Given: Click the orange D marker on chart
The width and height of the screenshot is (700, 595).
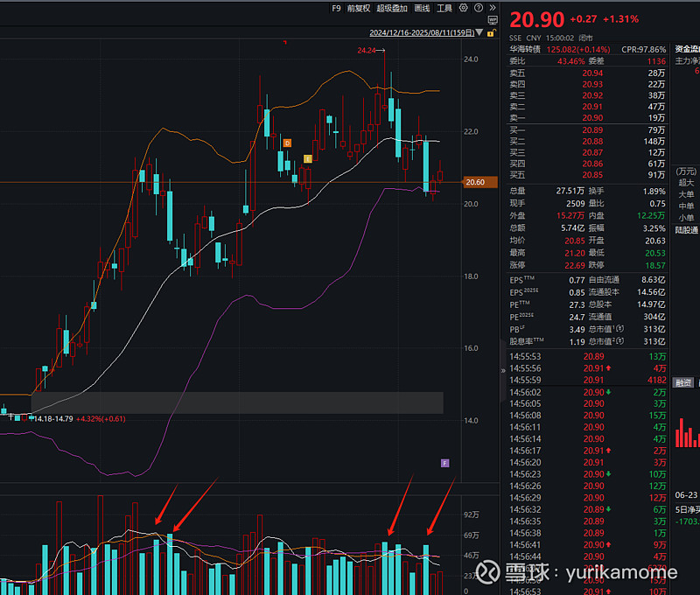Looking at the screenshot, I should [x=287, y=142].
